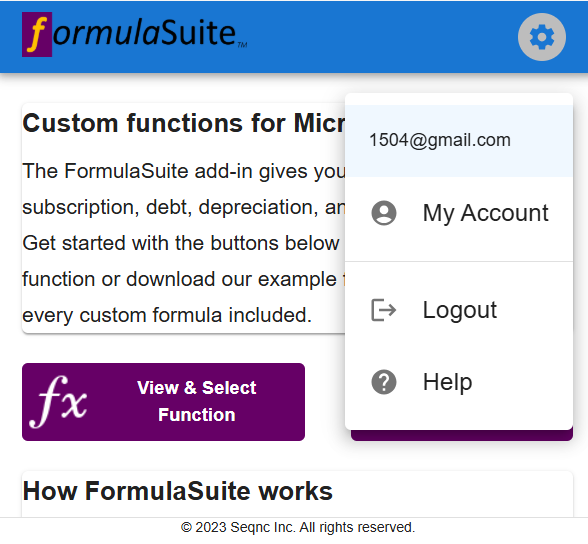Click the My Account person icon

384,213
